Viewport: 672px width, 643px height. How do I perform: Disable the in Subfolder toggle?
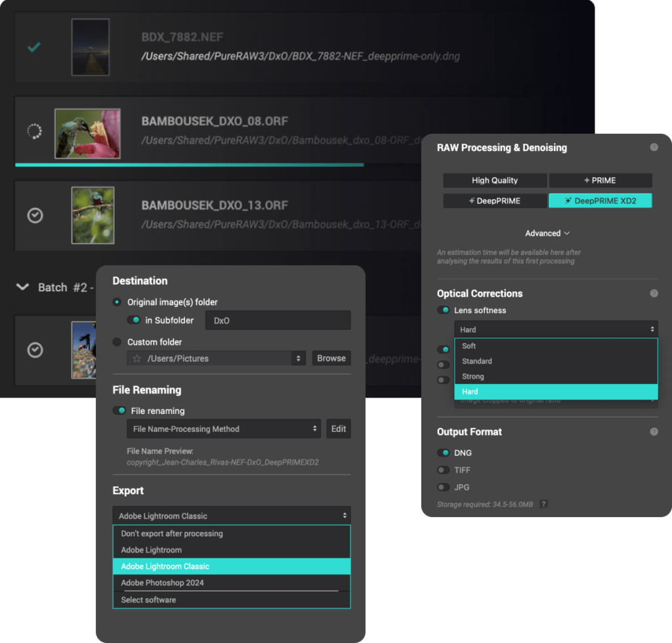pos(134,320)
